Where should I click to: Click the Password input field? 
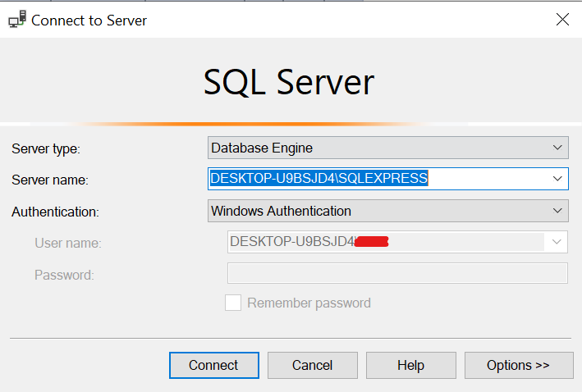(x=397, y=273)
